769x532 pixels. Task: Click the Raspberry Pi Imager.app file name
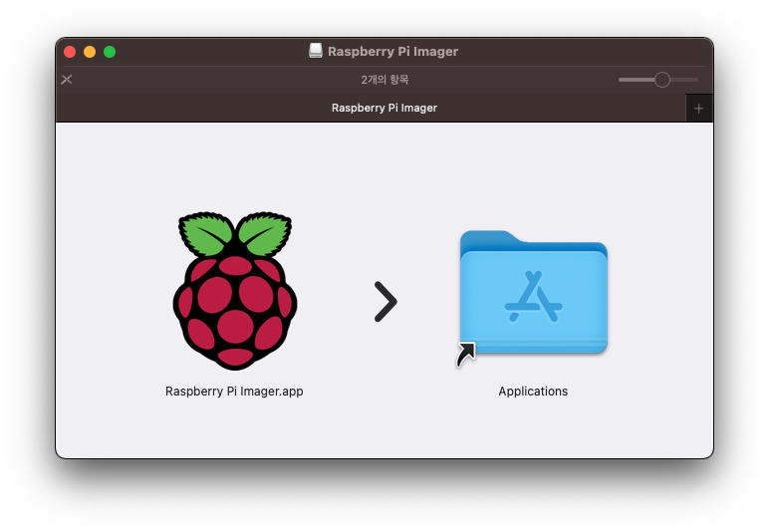(x=234, y=392)
